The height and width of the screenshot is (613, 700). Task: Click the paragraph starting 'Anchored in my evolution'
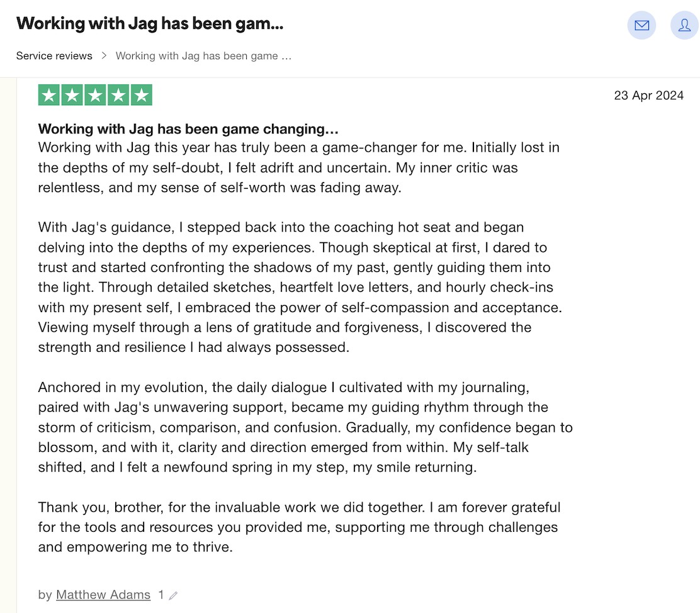pos(305,427)
